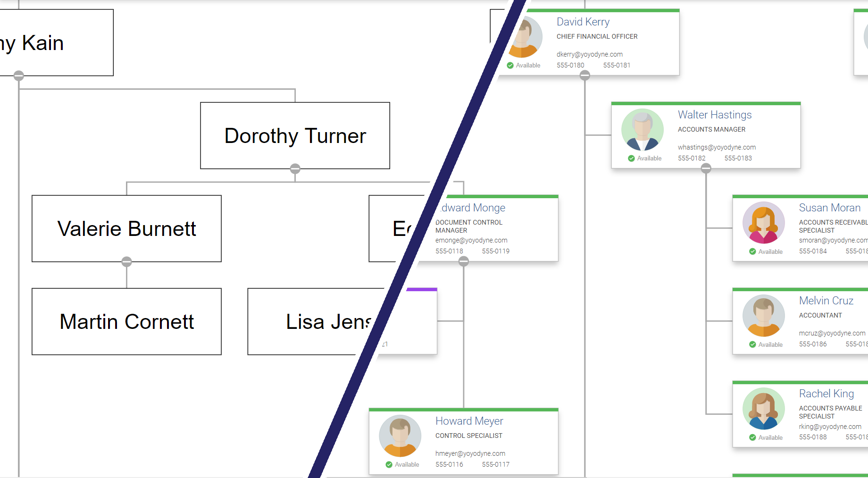This screenshot has width=868, height=478.
Task: Click Melvin Cruz's avatar image
Action: pyautogui.click(x=763, y=316)
